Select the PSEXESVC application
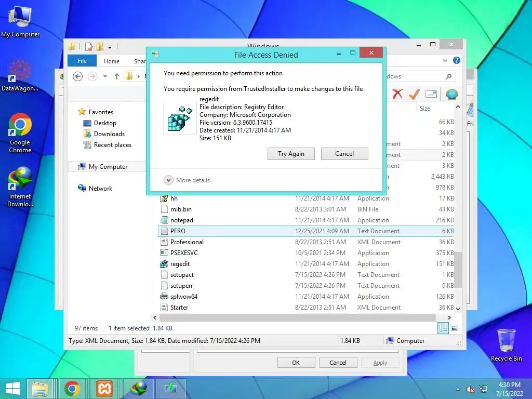 (x=307, y=253)
